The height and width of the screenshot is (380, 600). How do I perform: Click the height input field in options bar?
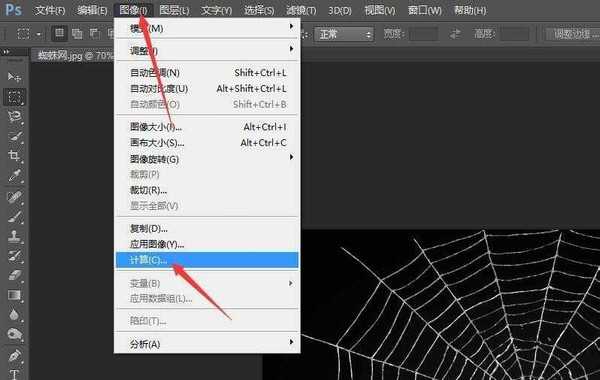(515, 34)
